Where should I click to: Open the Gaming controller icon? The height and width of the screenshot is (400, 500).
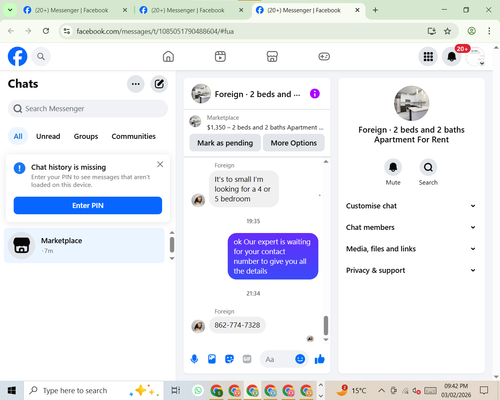tap(324, 56)
